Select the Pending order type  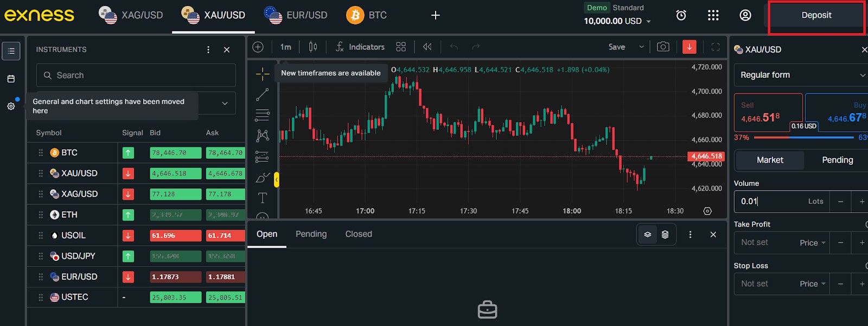(x=837, y=160)
